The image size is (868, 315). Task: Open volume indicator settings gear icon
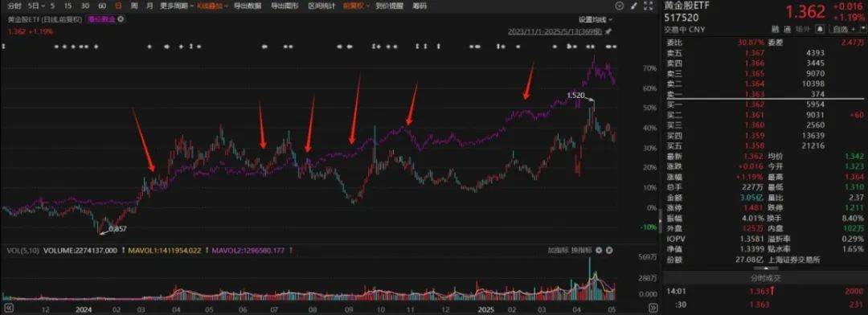point(599,250)
